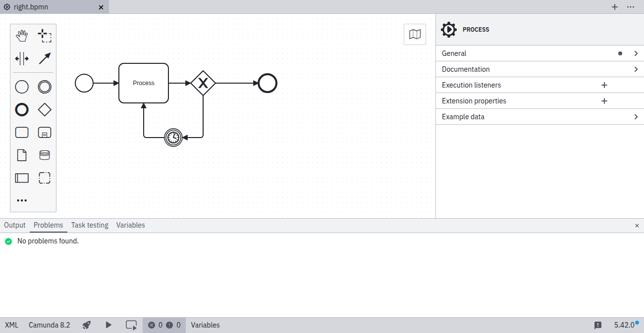Create a Gateway from the palette
The image size is (644, 333).
(45, 109)
